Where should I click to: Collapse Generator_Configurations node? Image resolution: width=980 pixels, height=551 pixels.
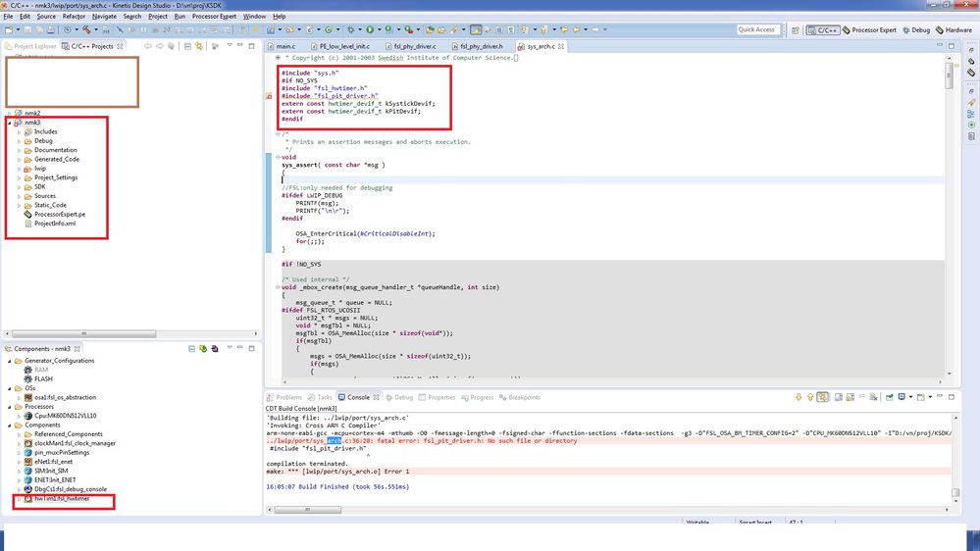pyautogui.click(x=10, y=361)
